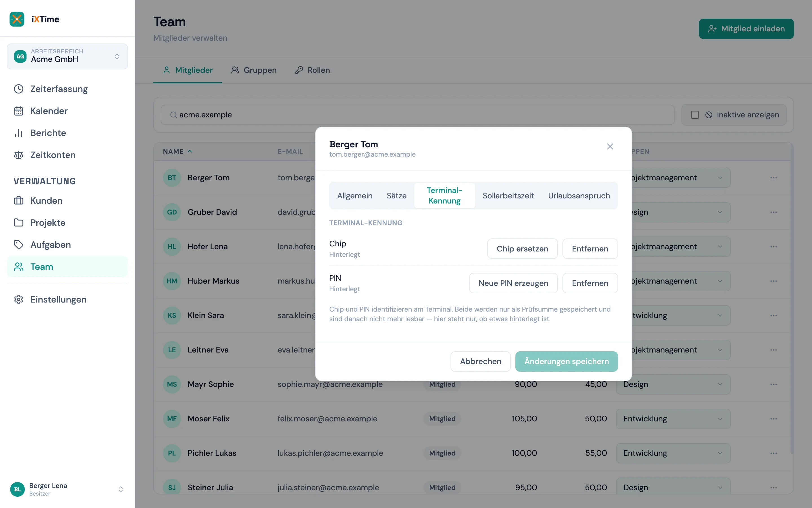Go to Kalender in the sidebar
The image size is (812, 508).
[67, 111]
